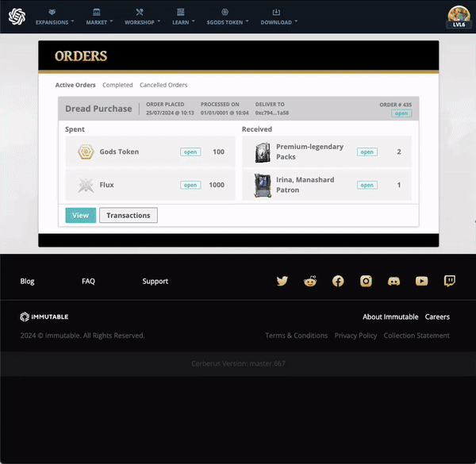Open Discord social link in footer

tap(393, 282)
